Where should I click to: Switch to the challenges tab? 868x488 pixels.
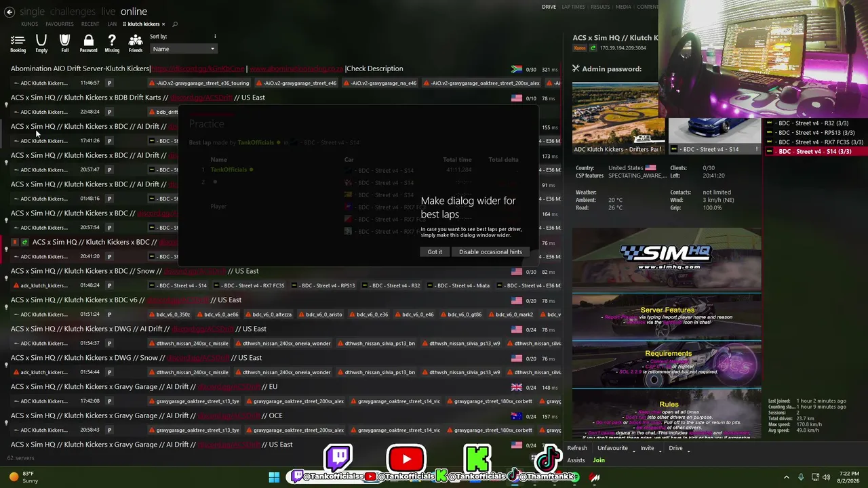coord(73,12)
